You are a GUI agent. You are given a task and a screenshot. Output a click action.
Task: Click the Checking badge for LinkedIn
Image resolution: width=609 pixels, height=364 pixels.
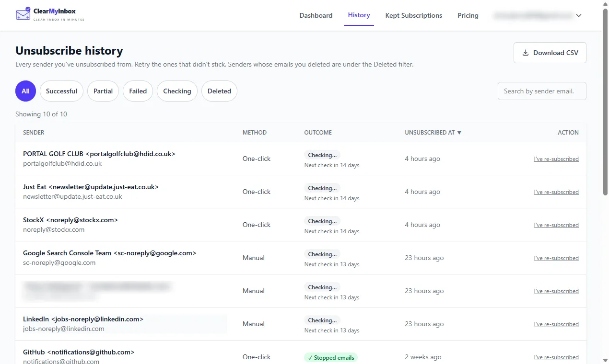point(322,320)
